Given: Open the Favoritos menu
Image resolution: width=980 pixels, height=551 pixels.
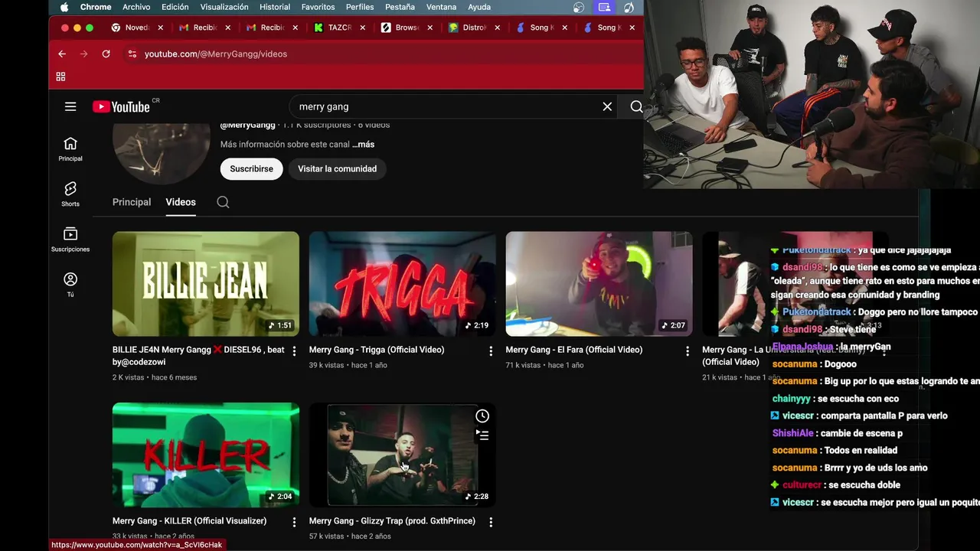Looking at the screenshot, I should 318,7.
